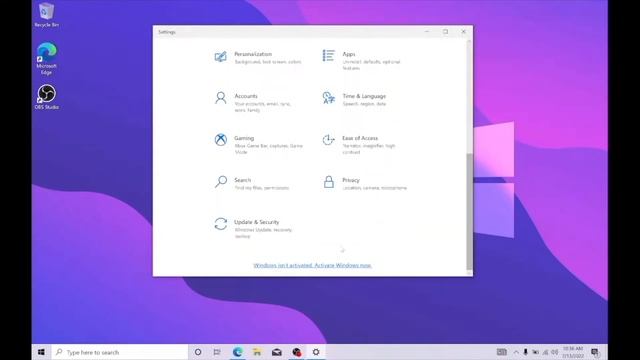Image resolution: width=640 pixels, height=360 pixels.
Task: Launch Microsoft Edge from the taskbar
Action: pos(238,352)
